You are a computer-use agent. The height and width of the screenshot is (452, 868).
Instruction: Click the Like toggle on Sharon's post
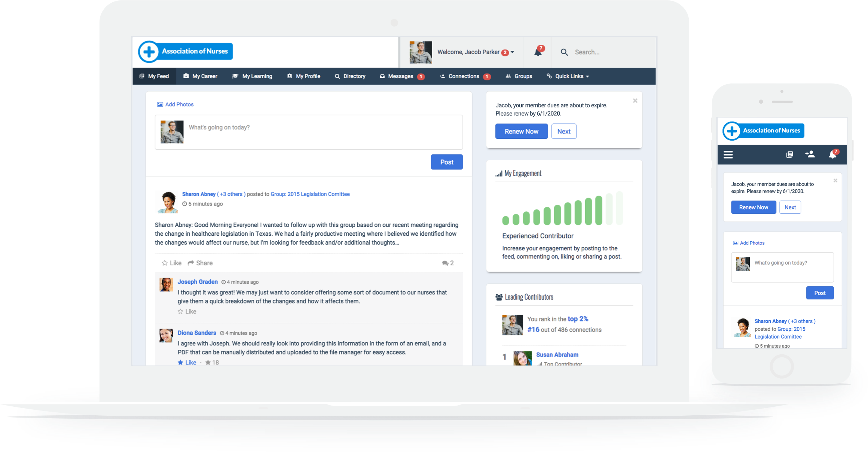[171, 263]
